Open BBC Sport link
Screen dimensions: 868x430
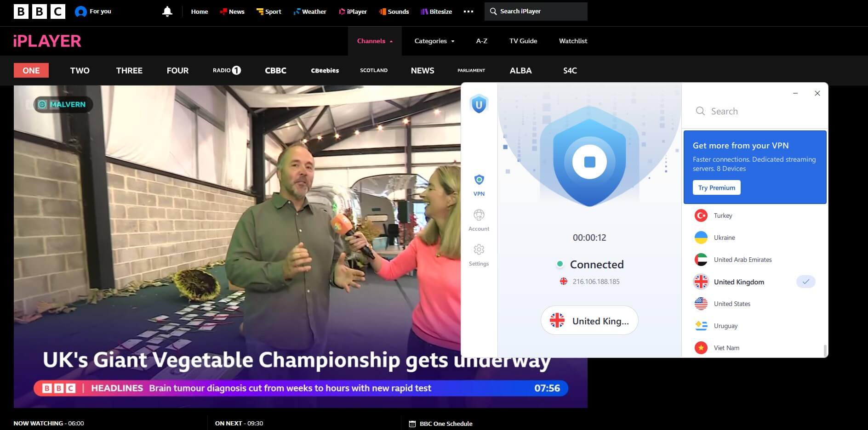[269, 11]
